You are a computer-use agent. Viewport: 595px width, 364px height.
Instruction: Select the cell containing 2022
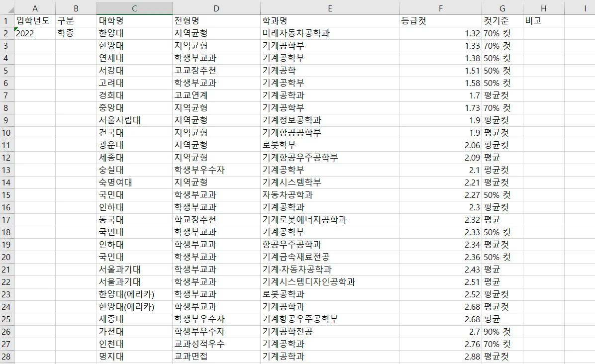[35, 33]
